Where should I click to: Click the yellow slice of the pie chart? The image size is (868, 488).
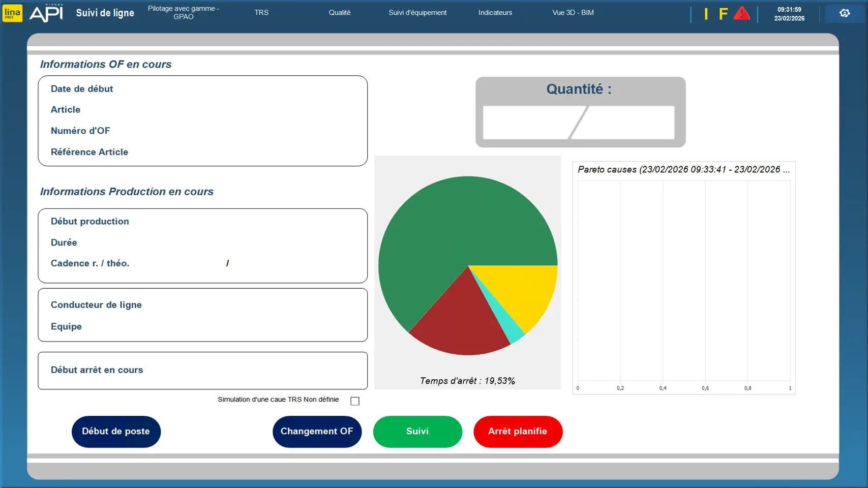[x=524, y=290]
